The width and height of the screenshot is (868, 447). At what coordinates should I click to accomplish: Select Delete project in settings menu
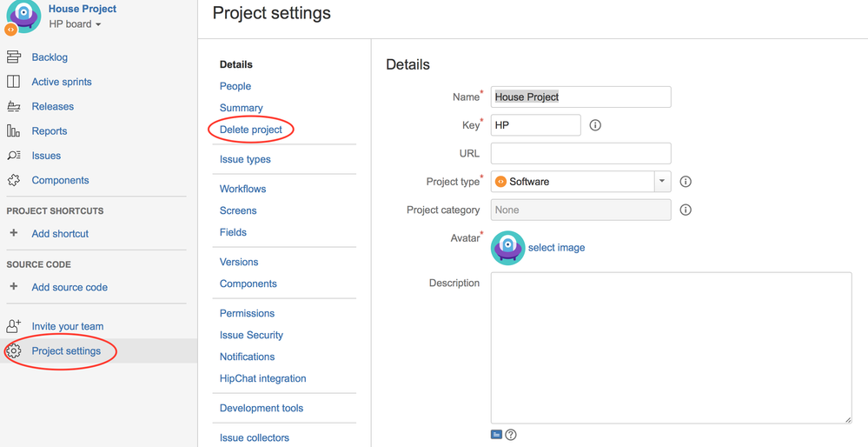(251, 130)
